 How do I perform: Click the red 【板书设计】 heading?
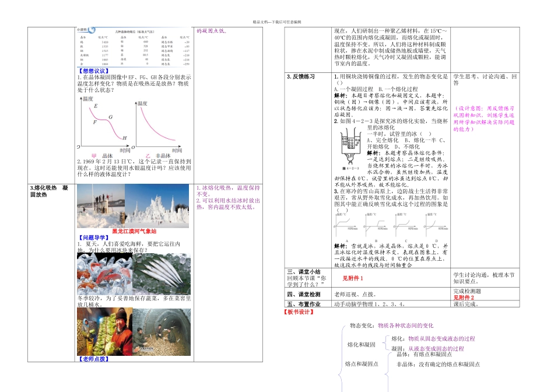[x=299, y=311]
